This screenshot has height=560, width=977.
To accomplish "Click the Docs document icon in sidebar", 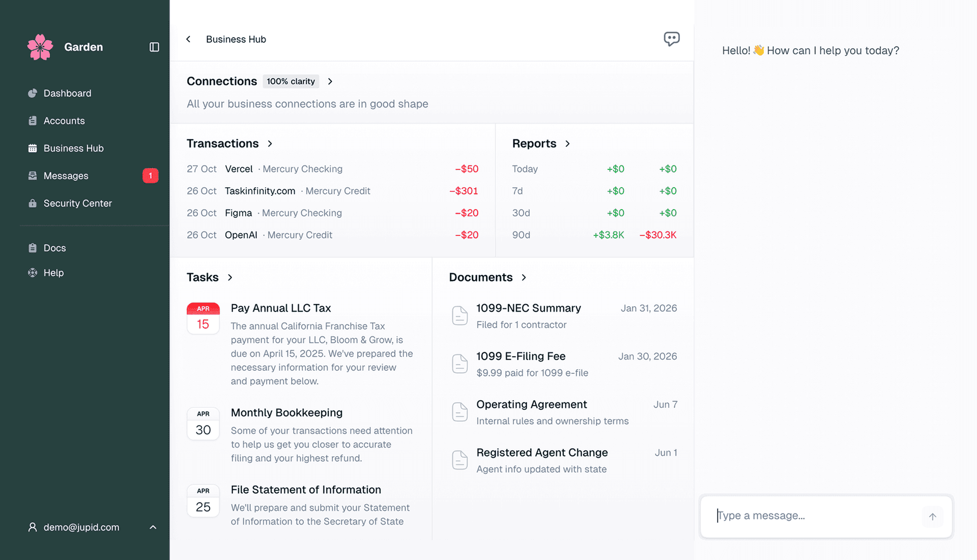I will 32,248.
